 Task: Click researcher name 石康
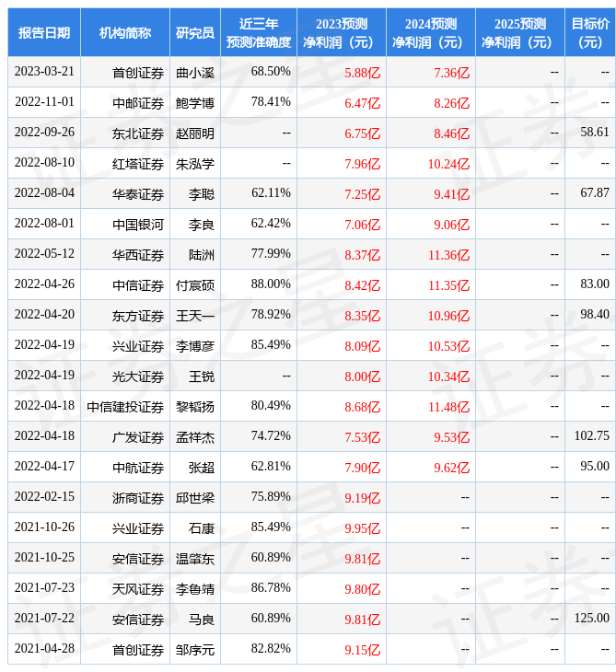202,528
